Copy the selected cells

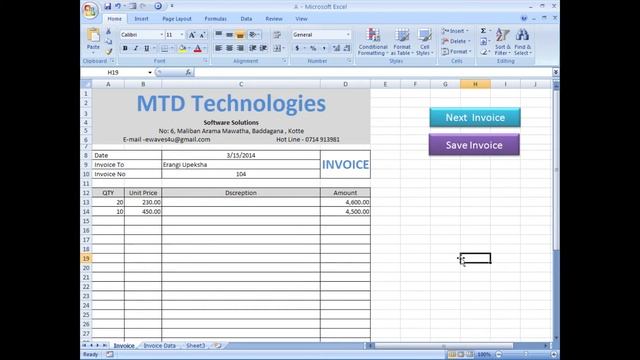click(x=109, y=42)
